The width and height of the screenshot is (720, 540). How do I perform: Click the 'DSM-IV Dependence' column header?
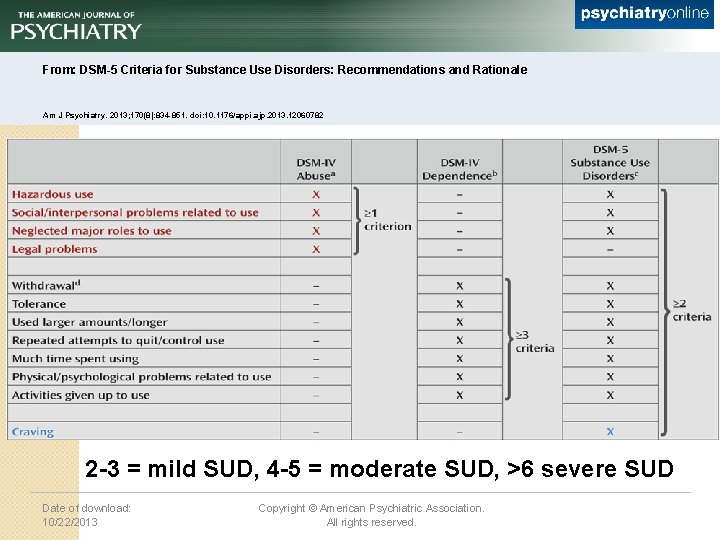pos(460,169)
